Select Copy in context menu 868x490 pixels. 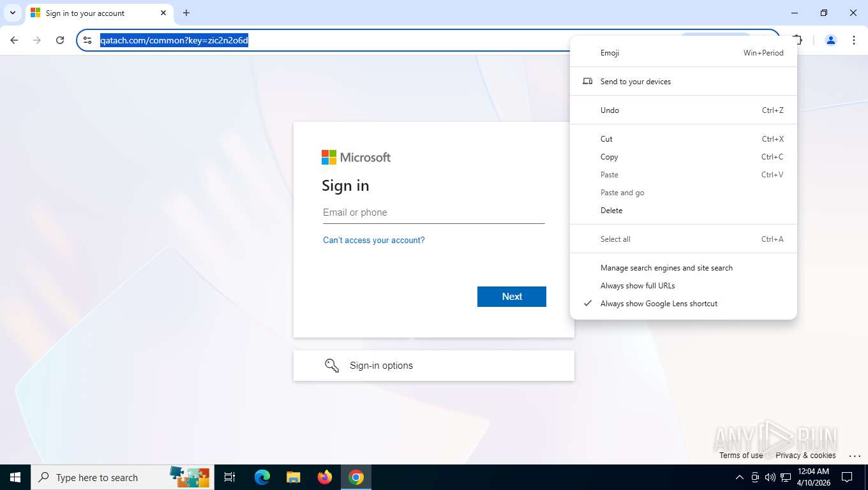tap(683, 157)
